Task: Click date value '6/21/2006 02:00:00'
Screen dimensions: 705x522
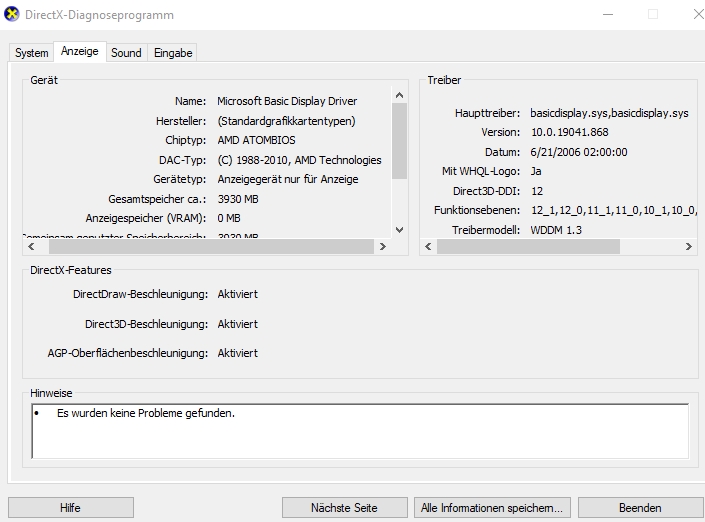Action: pyautogui.click(x=579, y=152)
